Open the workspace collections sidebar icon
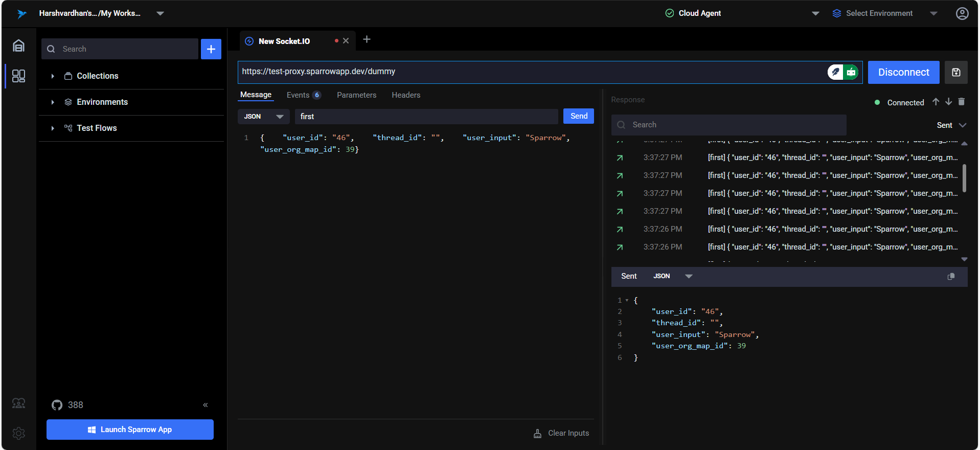 point(18,76)
